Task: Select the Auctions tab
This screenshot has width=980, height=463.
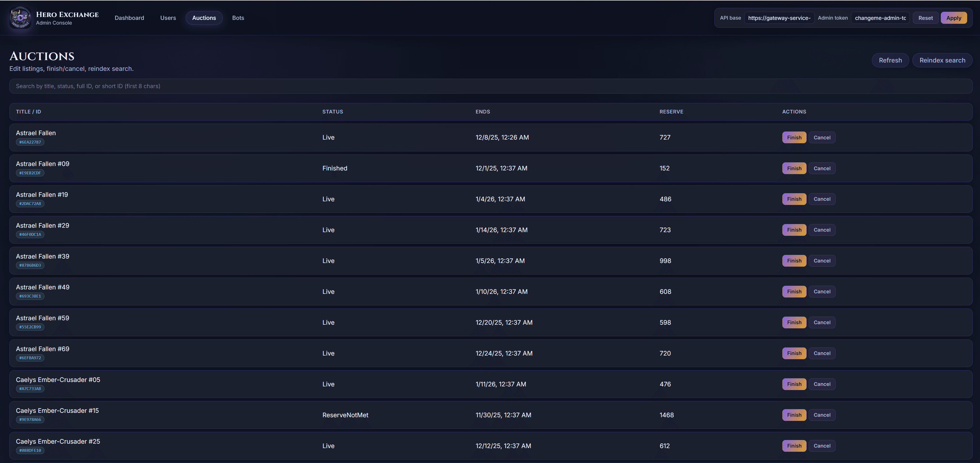Action: 204,18
